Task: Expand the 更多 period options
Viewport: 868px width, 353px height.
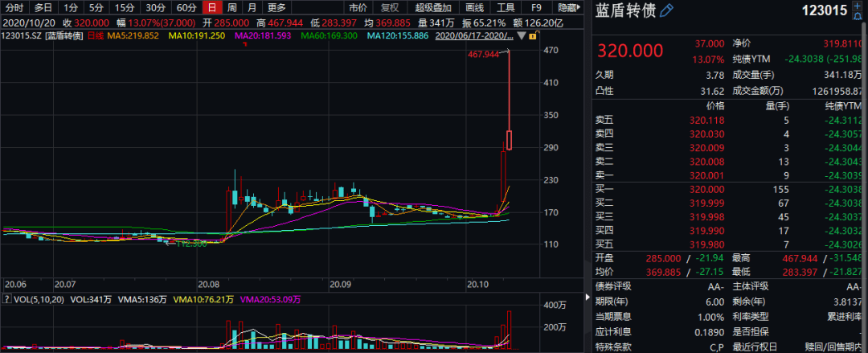Action: click(276, 7)
